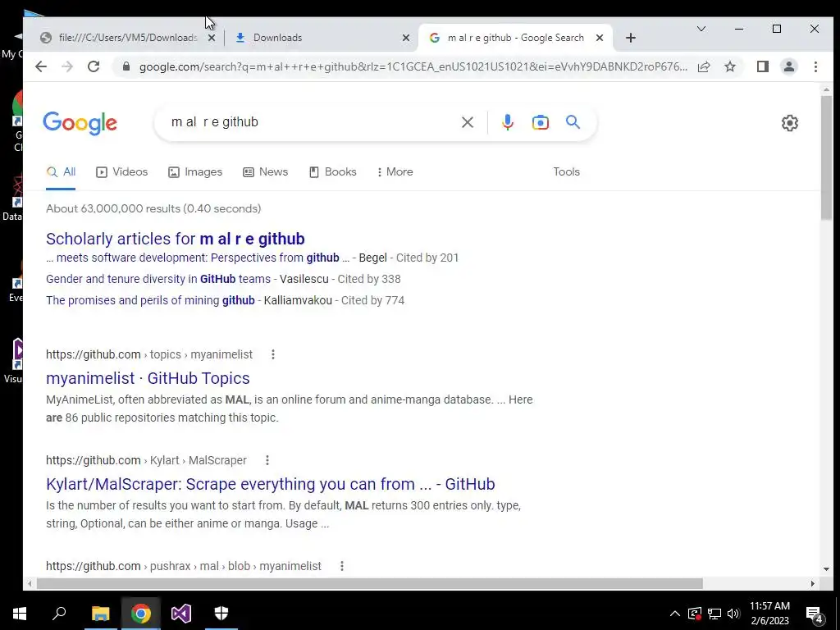Switch to Images results
The image size is (840, 630).
click(x=195, y=172)
